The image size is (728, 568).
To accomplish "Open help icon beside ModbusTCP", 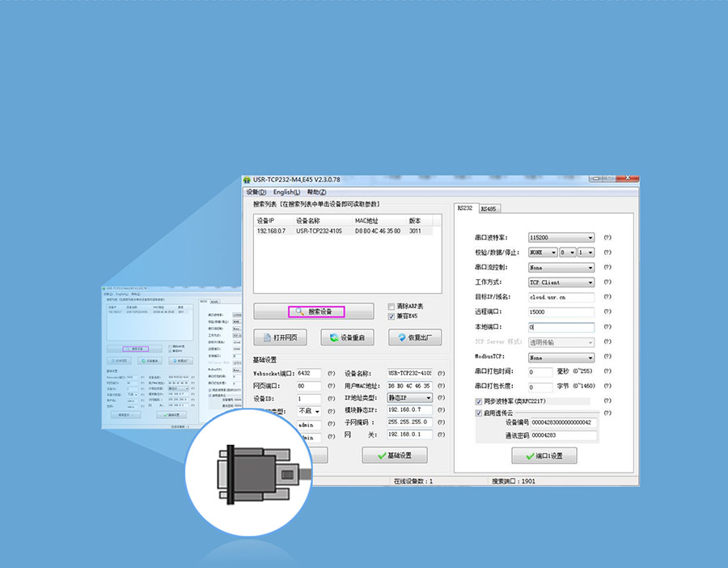I will point(607,357).
